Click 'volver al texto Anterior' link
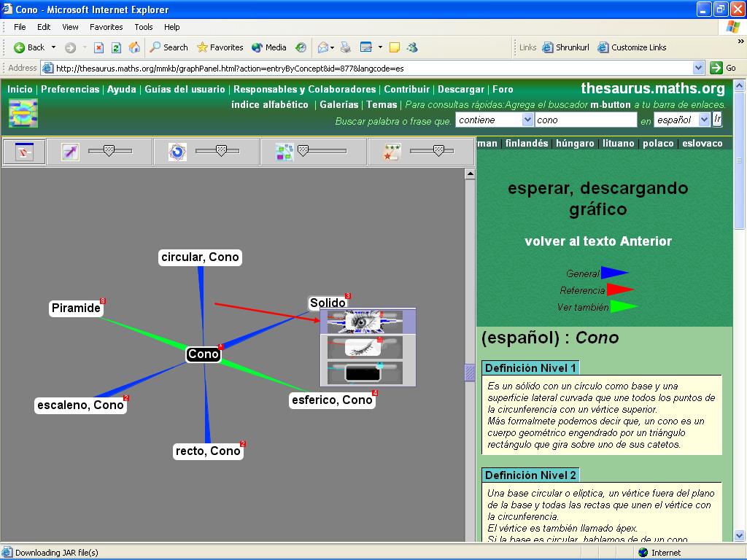747x560 pixels. (597, 241)
